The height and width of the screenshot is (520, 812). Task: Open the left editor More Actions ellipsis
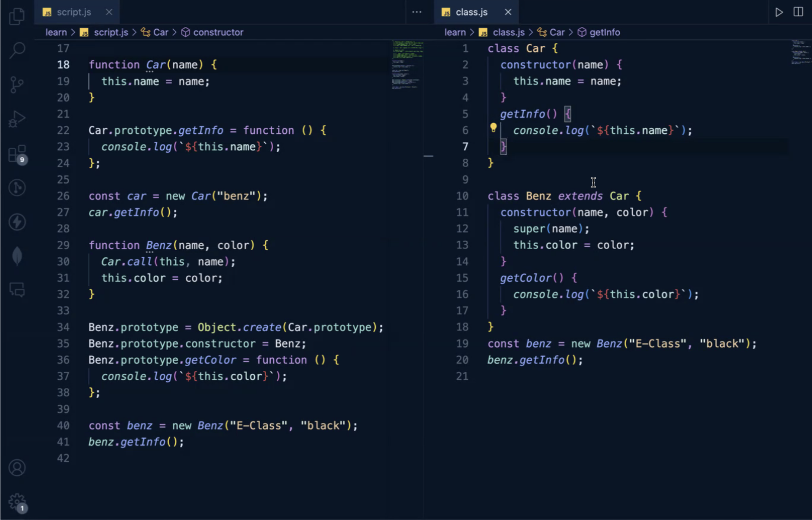417,12
